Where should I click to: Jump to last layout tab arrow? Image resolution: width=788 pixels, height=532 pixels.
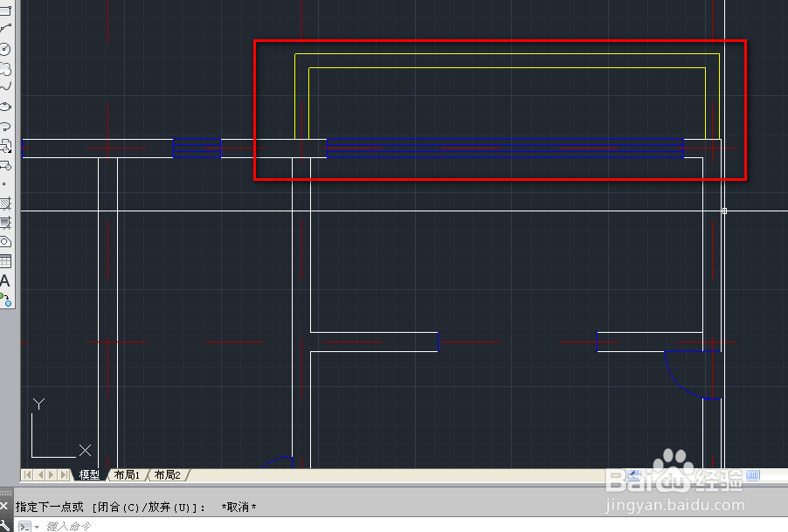click(63, 474)
